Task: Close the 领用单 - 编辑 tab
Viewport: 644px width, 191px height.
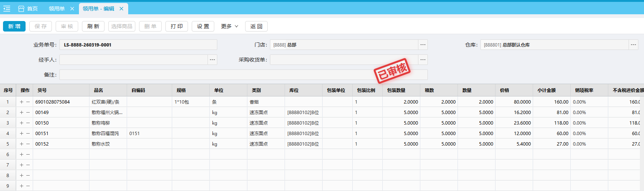Action: [x=121, y=9]
